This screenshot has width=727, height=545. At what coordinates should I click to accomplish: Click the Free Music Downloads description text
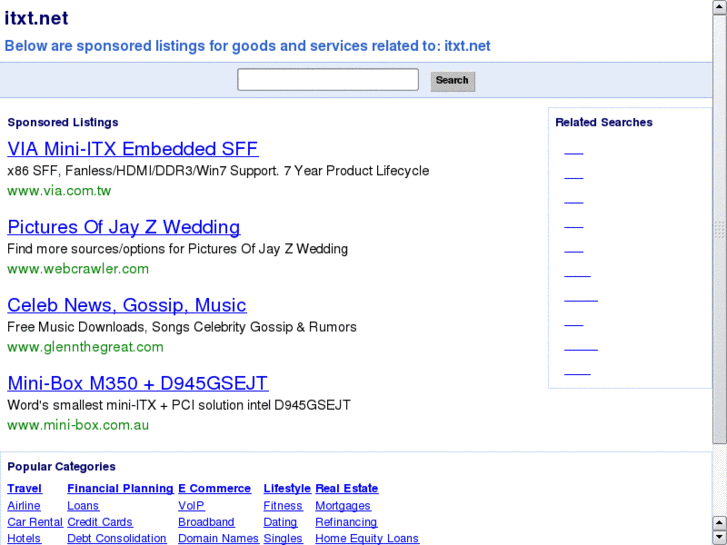[x=182, y=327]
